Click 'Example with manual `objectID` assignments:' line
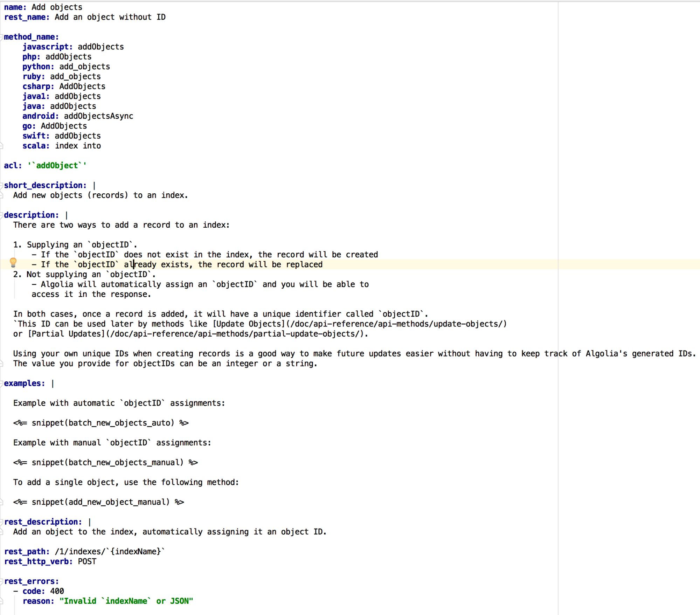 point(112,443)
